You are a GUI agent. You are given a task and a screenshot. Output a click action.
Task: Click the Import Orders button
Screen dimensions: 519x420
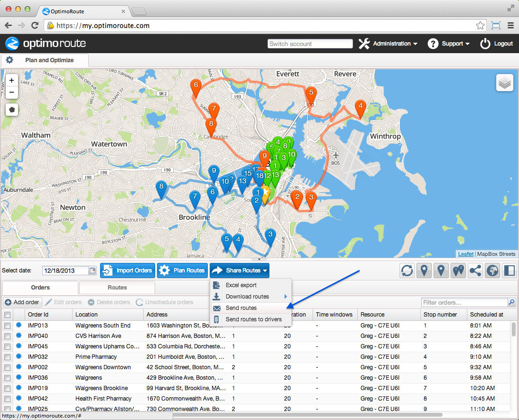point(128,271)
